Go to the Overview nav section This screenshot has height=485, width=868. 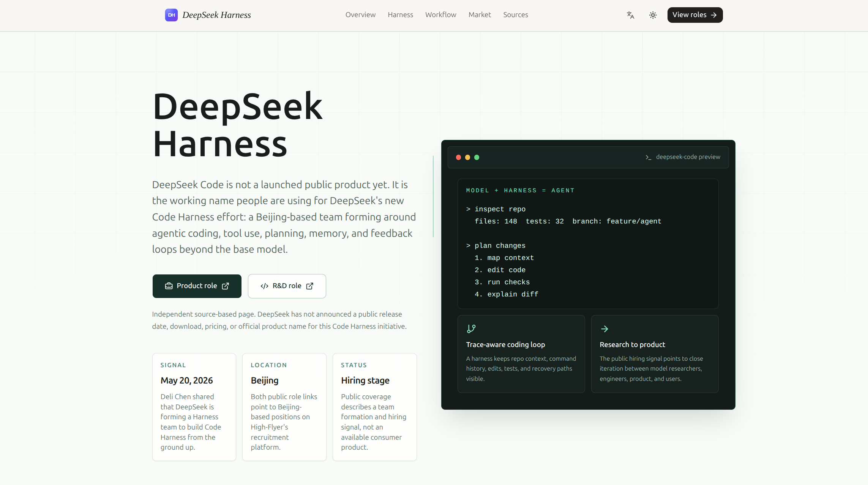point(360,15)
